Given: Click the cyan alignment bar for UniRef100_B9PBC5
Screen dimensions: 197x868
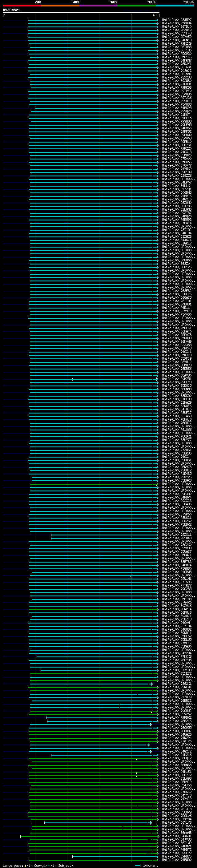Looking at the screenshot, I should point(115,857).
